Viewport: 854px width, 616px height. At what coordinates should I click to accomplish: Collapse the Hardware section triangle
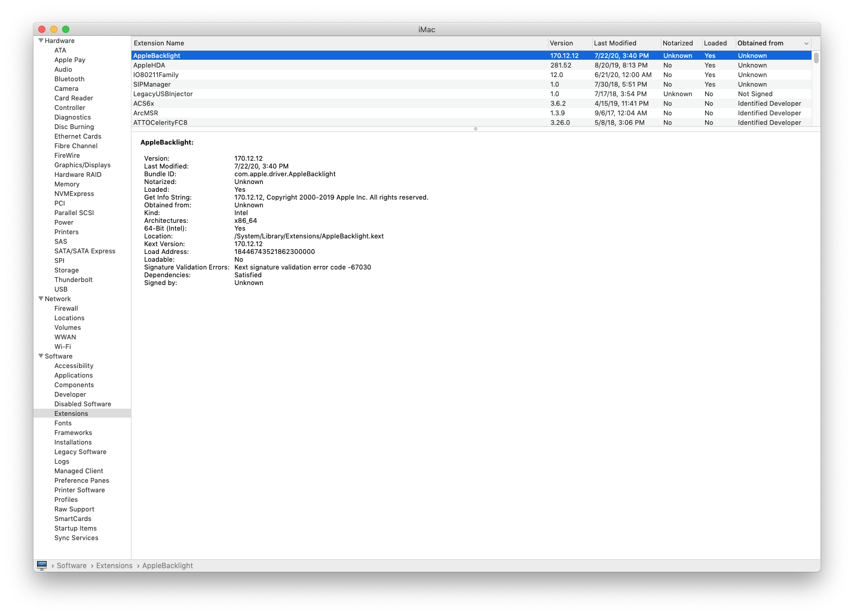point(41,41)
